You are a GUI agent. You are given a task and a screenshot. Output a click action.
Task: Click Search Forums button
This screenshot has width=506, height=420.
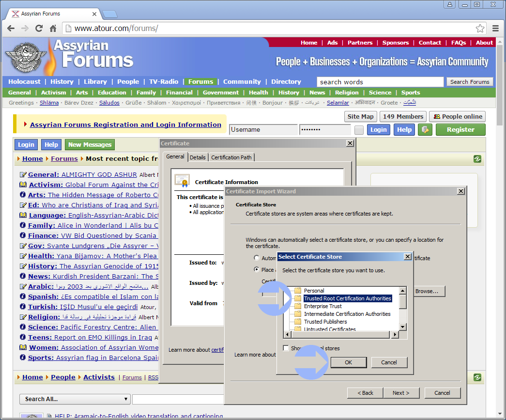coord(470,82)
